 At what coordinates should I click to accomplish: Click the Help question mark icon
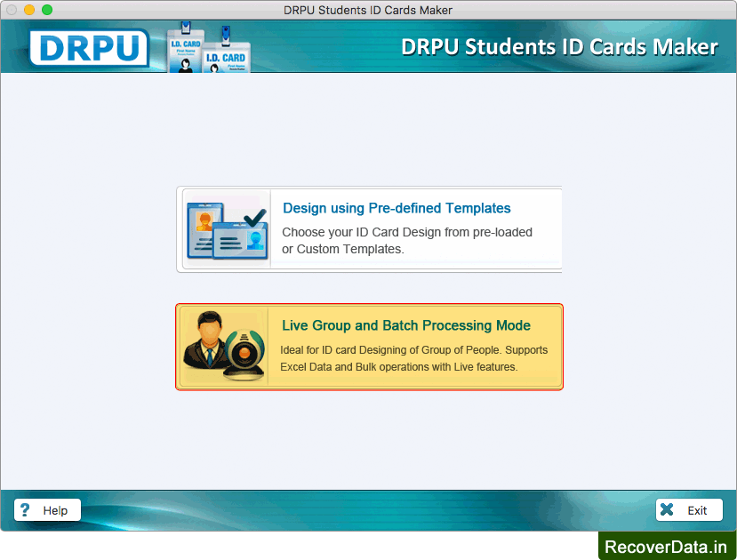(x=25, y=509)
